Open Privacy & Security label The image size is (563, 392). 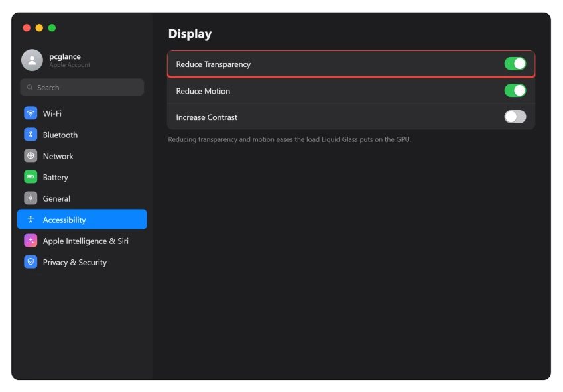(75, 263)
